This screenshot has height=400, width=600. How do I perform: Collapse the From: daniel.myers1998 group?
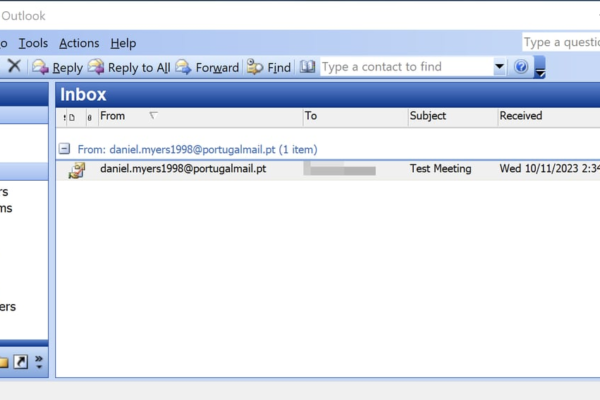pyautogui.click(x=65, y=147)
